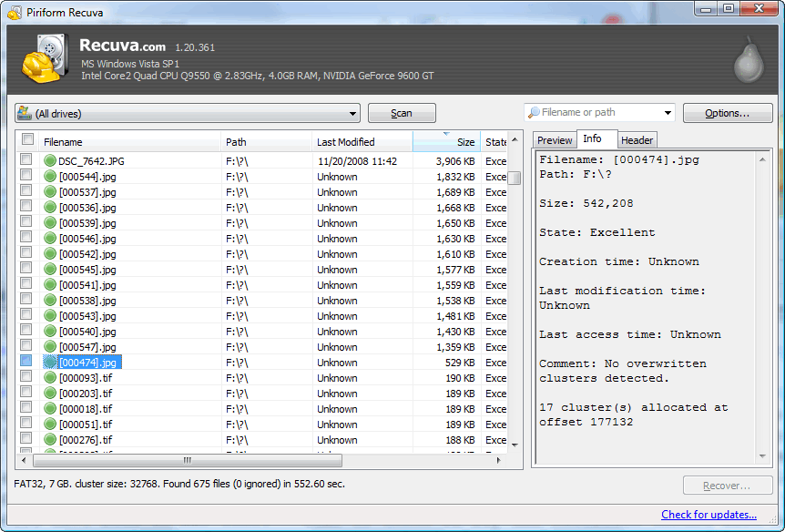
Task: Sort by the Size column header
Action: (446, 142)
